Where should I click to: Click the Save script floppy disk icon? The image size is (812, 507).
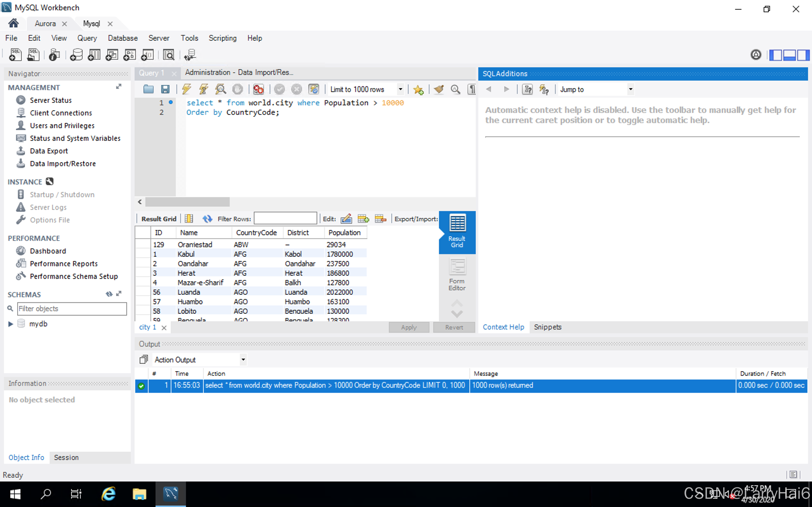pos(165,89)
